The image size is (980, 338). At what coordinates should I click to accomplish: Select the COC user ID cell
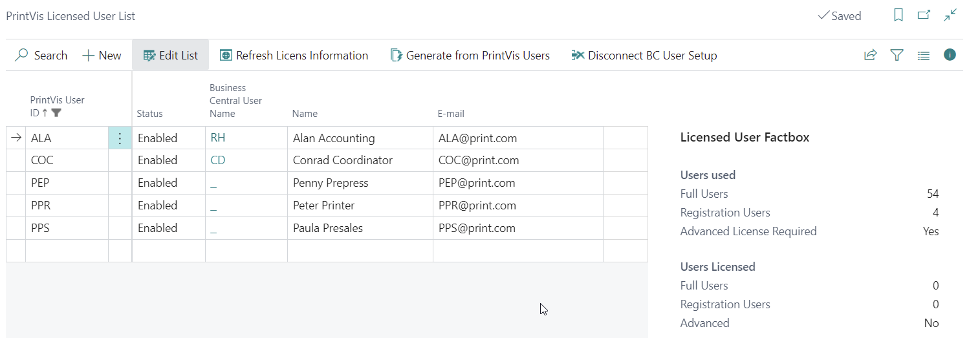67,160
